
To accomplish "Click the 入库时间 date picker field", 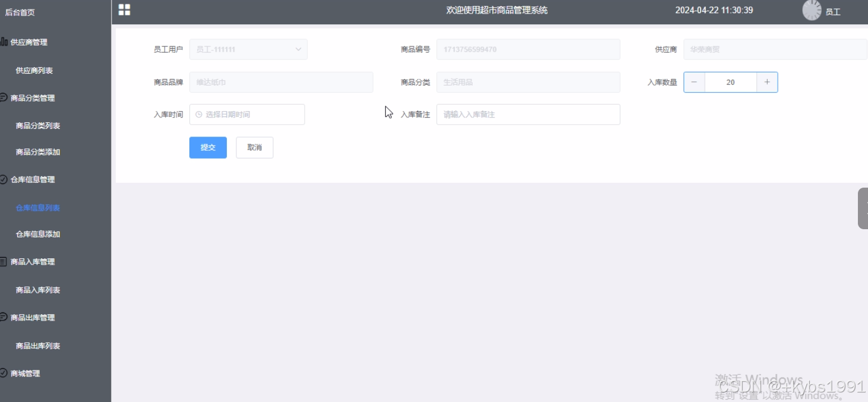I will coord(247,115).
